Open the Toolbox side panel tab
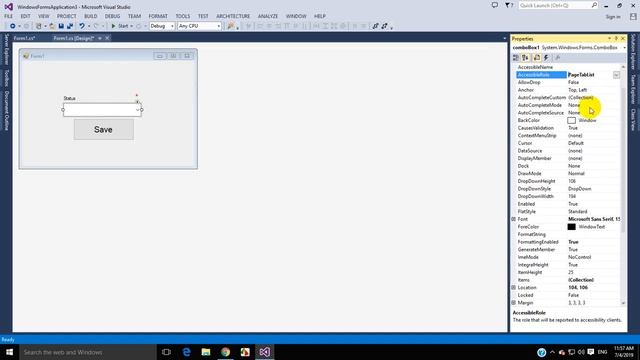Viewport: 640px width, 360px height. point(7,78)
